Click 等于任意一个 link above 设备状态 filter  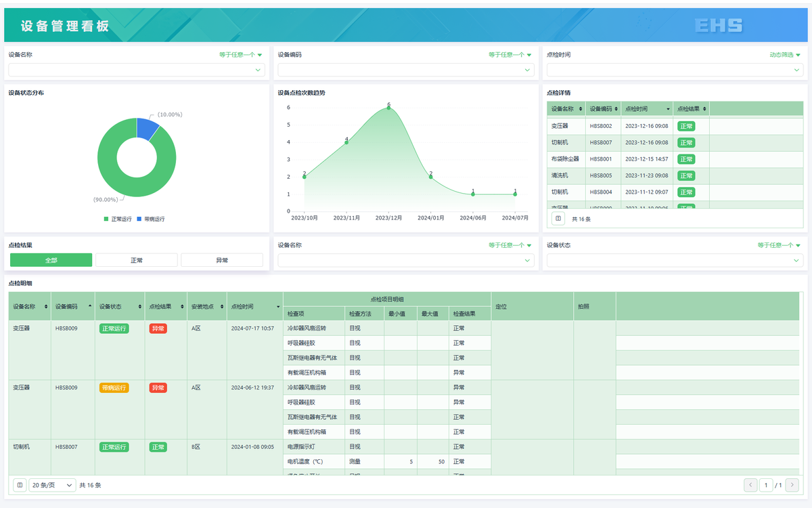click(779, 245)
